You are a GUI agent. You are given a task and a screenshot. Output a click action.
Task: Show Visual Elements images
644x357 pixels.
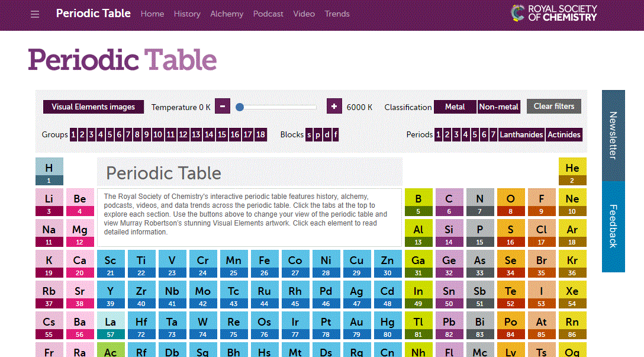pos(94,107)
